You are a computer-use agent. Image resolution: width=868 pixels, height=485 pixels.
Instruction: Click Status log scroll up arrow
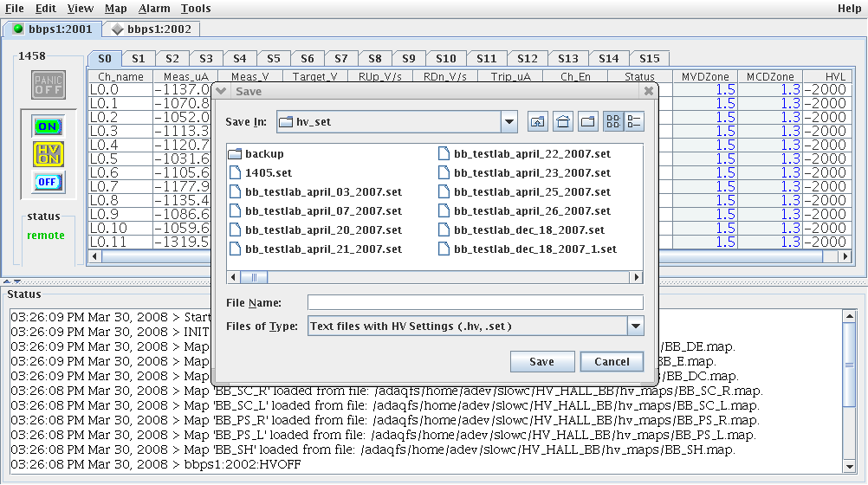click(x=849, y=316)
